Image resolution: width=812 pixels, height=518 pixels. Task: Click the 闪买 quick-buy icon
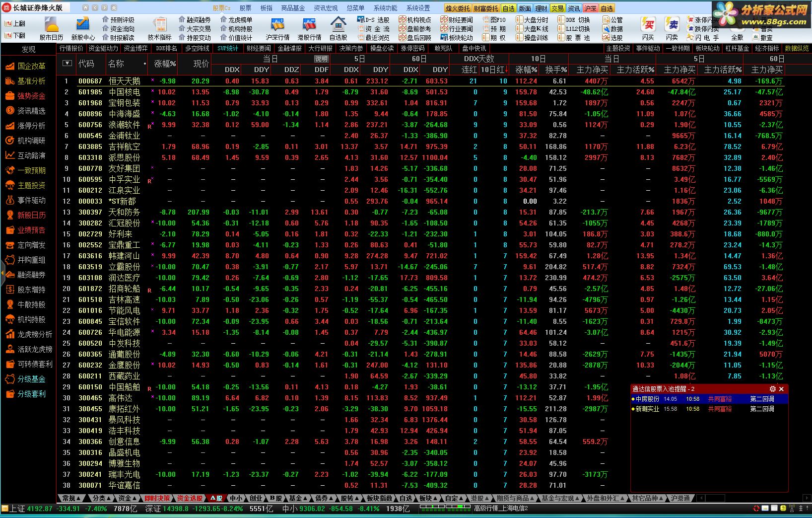[x=648, y=28]
